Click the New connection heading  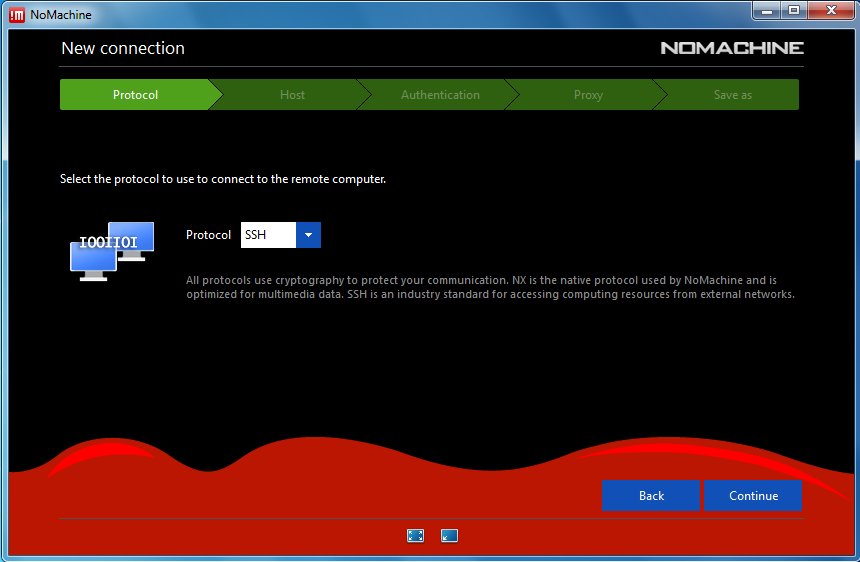click(x=123, y=48)
